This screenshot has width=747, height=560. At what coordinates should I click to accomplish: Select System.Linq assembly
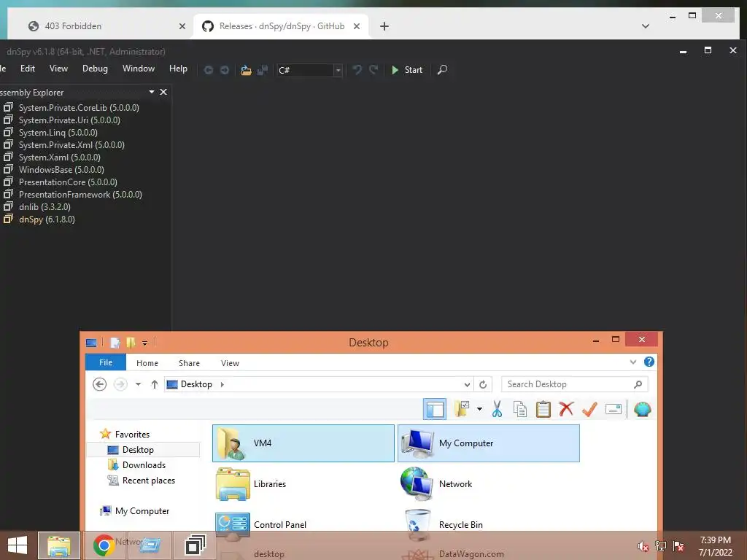[58, 133]
